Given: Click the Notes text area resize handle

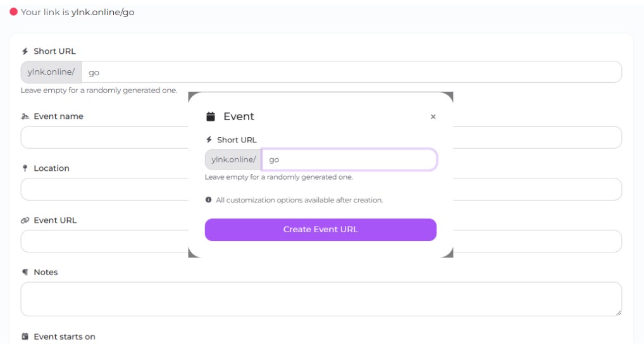Looking at the screenshot, I should [618, 313].
